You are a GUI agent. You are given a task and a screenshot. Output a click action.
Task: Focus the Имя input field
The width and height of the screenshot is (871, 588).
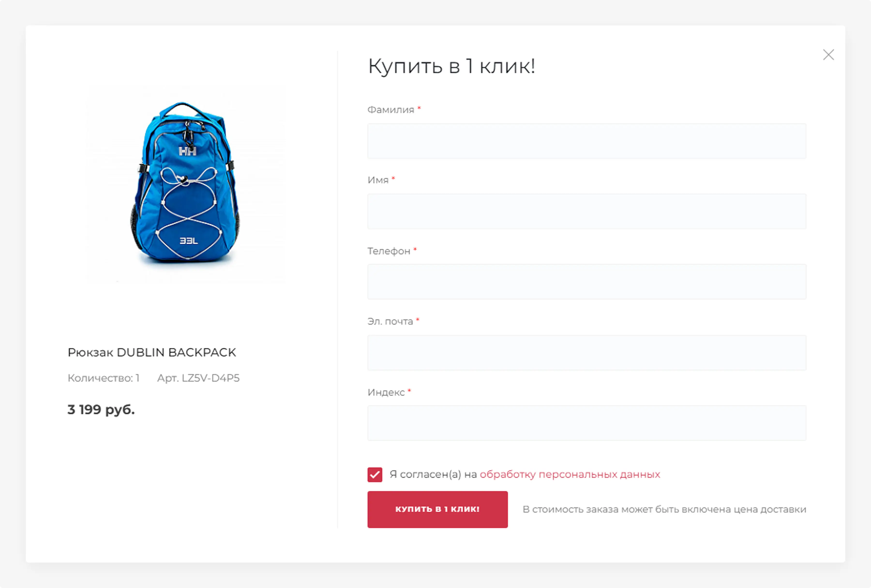pyautogui.click(x=586, y=211)
